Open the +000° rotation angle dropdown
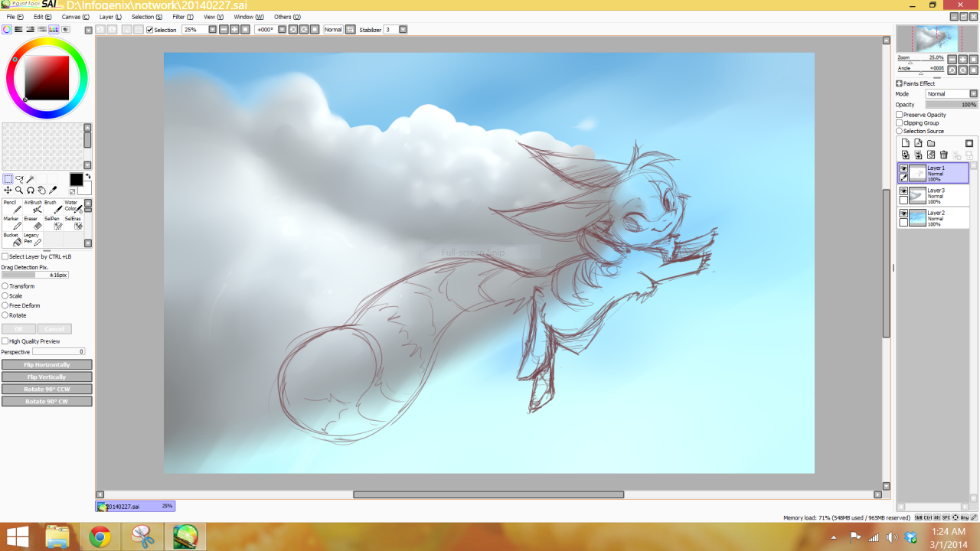The width and height of the screenshot is (980, 551). (x=282, y=30)
